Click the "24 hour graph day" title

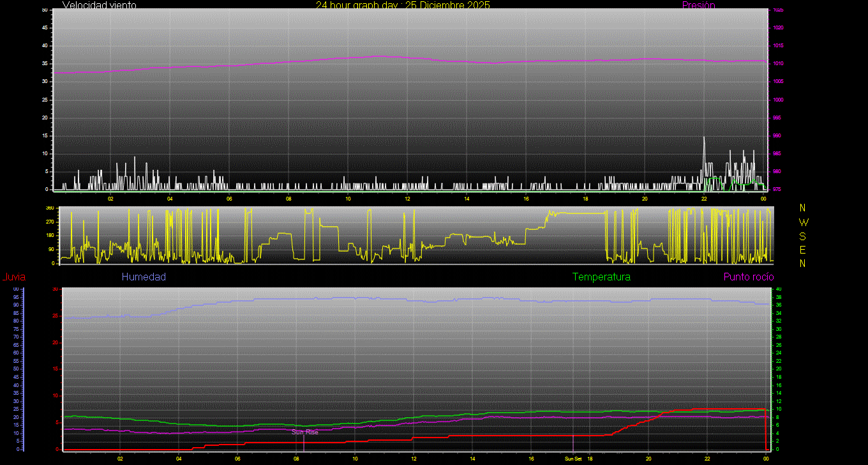pos(403,5)
